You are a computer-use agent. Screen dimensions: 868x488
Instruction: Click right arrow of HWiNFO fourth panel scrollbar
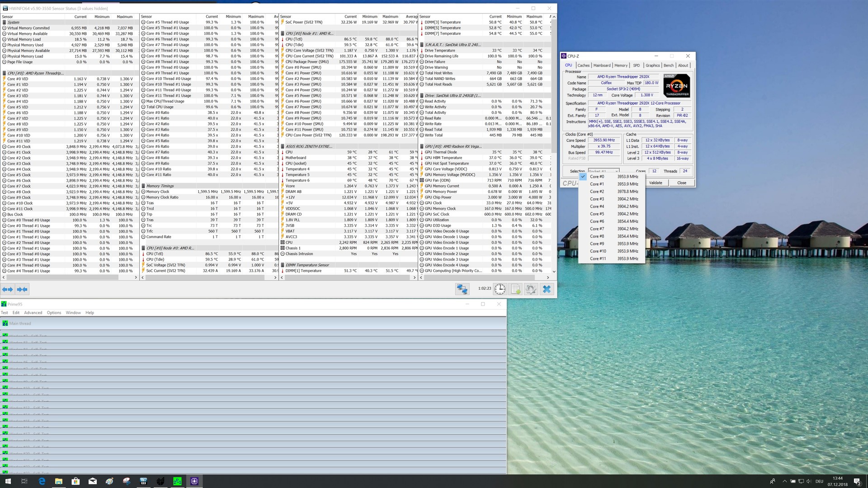pyautogui.click(x=548, y=277)
